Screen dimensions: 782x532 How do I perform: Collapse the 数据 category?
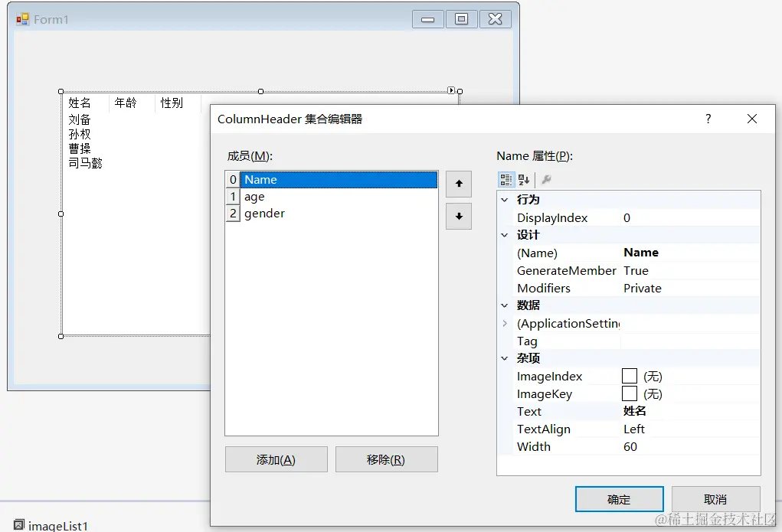pos(505,305)
